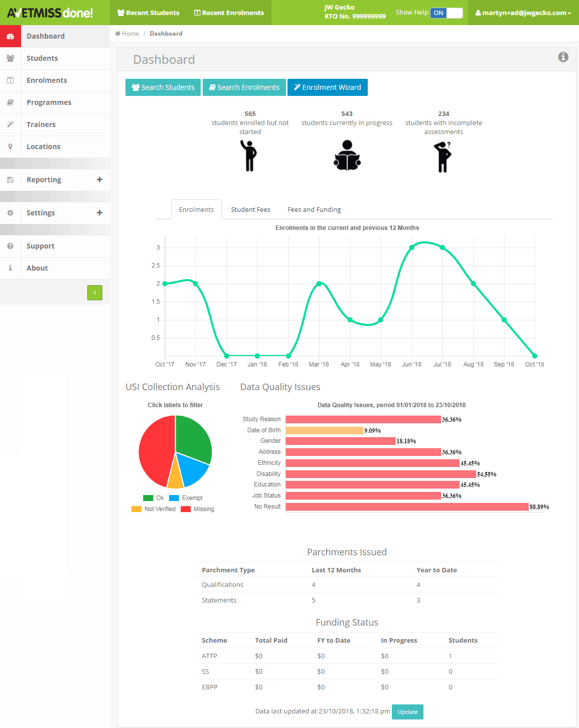Click the Trainers wand icon in sidebar
The width and height of the screenshot is (579, 728).
10,125
